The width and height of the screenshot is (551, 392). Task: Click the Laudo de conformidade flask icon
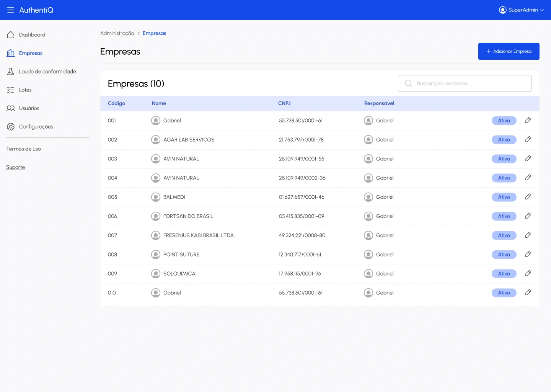click(11, 72)
